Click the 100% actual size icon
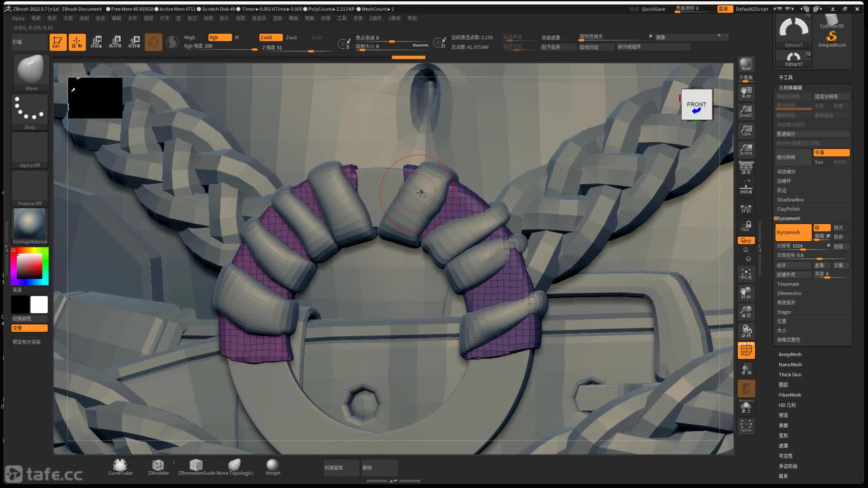Image resolution: width=868 pixels, height=488 pixels. coord(746,130)
